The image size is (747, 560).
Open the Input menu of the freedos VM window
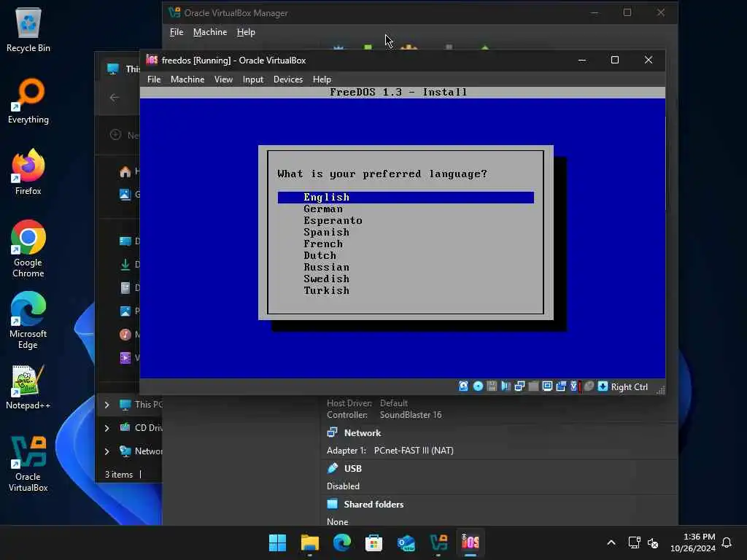click(253, 79)
